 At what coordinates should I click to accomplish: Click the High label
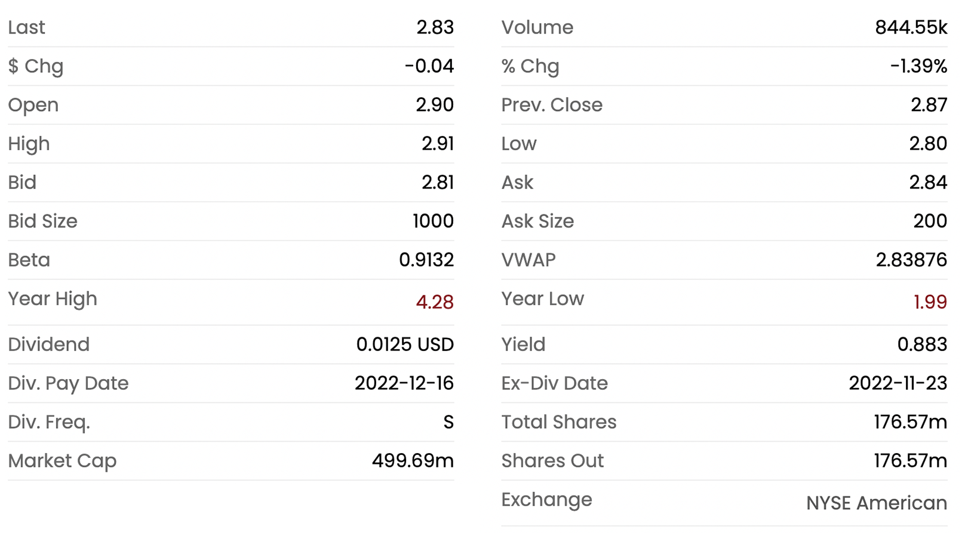[x=29, y=144]
